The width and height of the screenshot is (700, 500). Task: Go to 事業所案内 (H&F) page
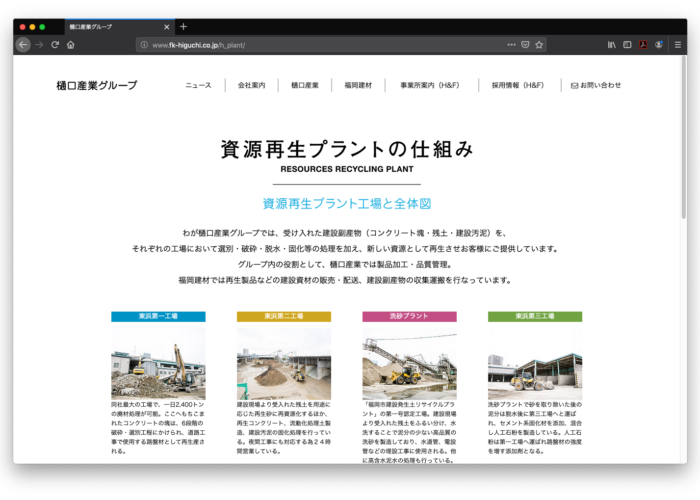[431, 86]
